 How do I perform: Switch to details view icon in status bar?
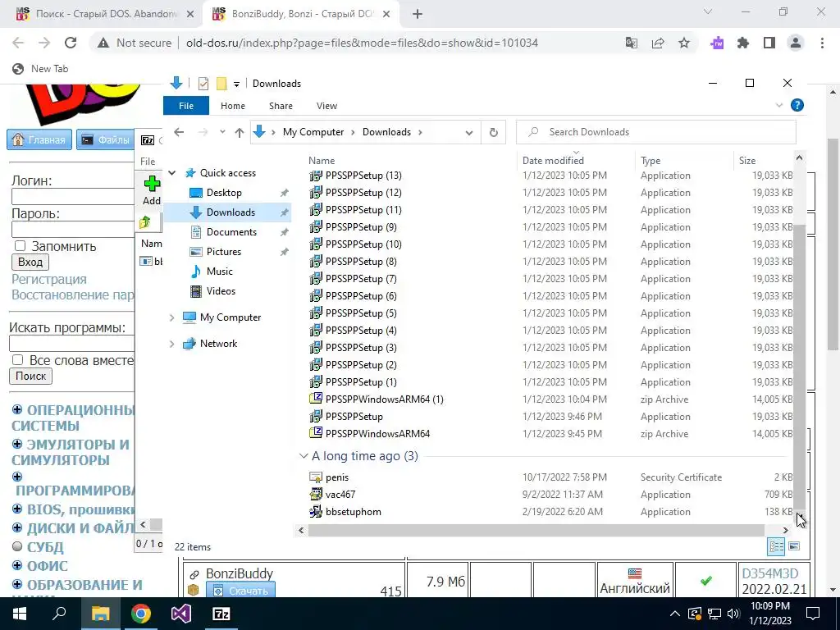[x=776, y=546]
